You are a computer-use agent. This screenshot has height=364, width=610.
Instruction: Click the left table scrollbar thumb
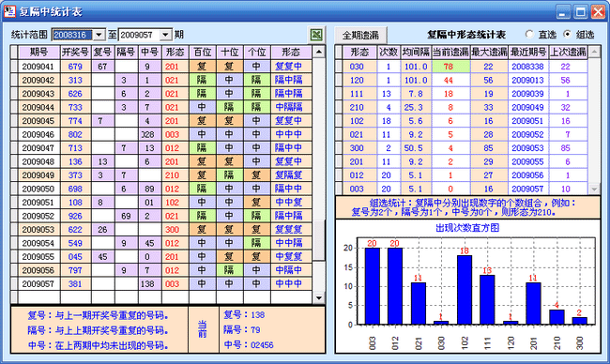tap(319, 240)
